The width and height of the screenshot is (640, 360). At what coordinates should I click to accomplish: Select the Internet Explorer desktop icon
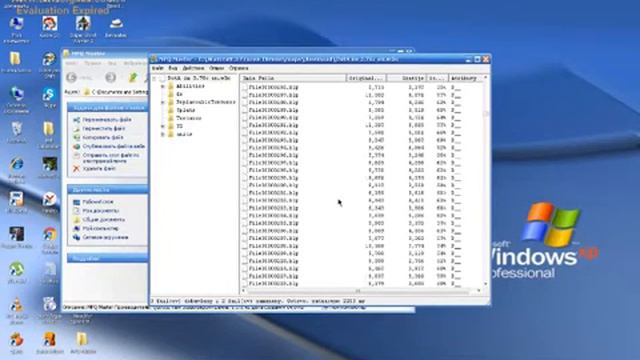[x=16, y=164]
